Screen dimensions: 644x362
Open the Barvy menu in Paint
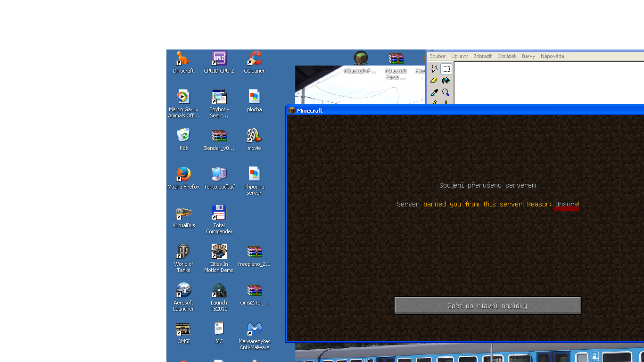pos(528,56)
